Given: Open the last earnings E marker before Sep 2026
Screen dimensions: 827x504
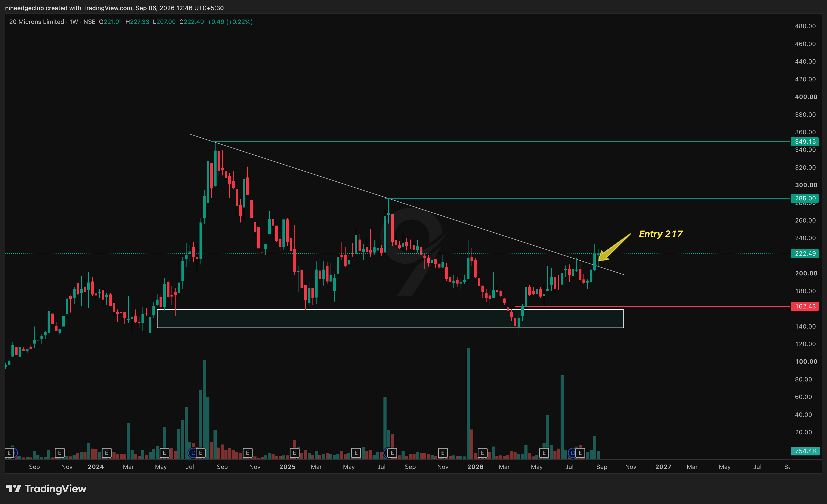Looking at the screenshot, I should (580, 453).
